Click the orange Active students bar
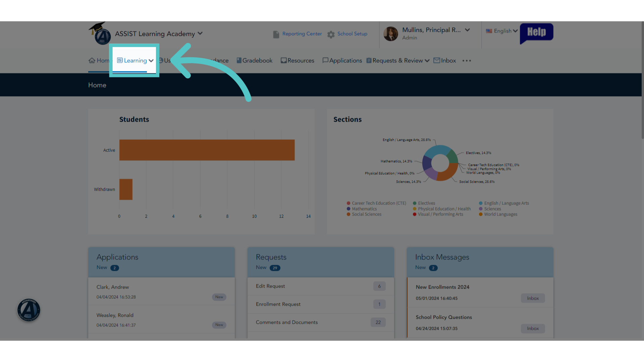This screenshot has height=362, width=644. point(207,150)
